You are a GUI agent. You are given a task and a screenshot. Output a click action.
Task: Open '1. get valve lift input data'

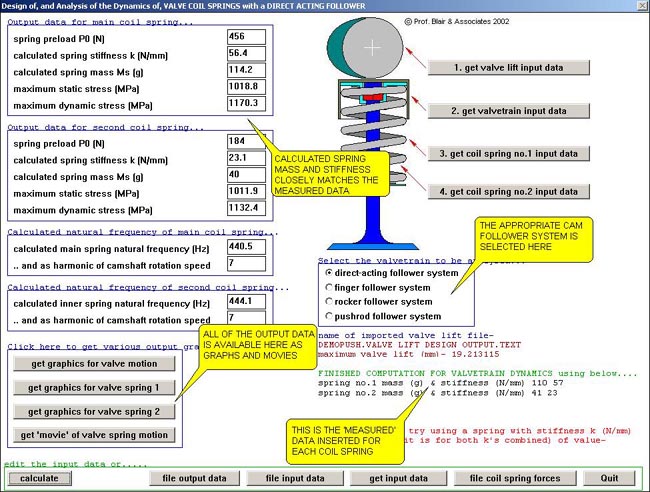(508, 68)
